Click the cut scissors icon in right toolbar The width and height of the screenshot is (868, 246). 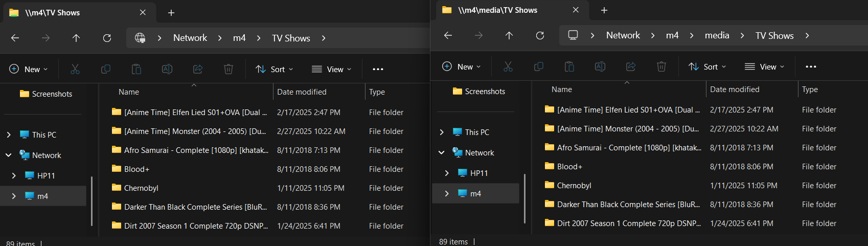pos(508,66)
